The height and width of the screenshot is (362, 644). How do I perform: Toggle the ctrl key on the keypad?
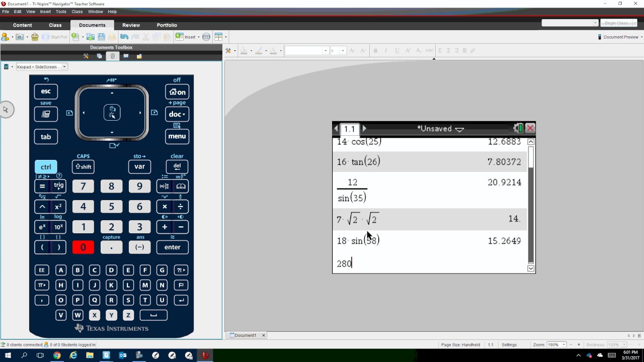click(46, 167)
